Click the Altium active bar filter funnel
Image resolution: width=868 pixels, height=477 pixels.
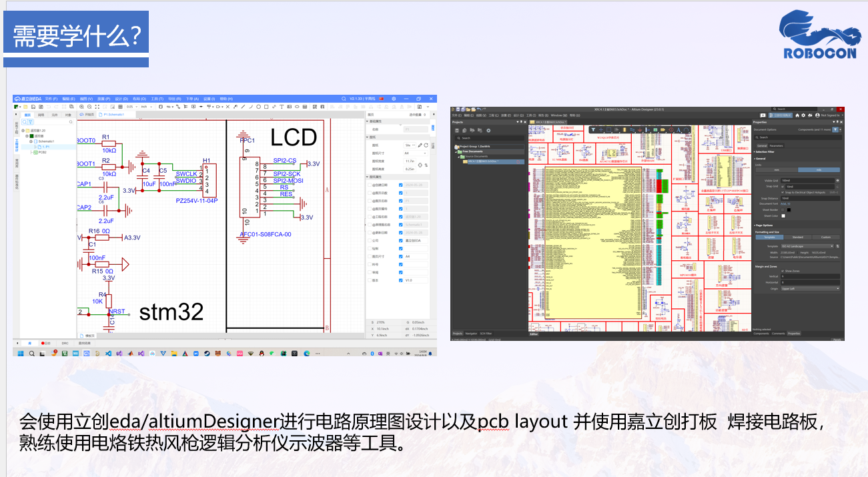592,129
